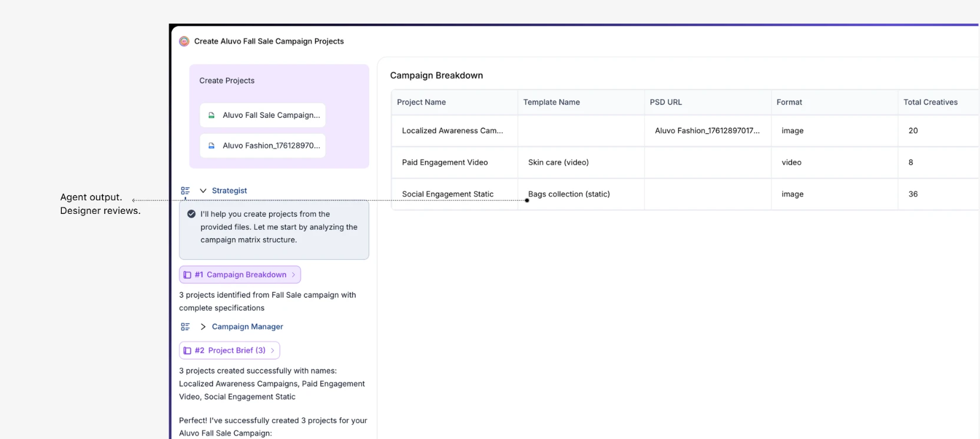Click the Create Aluvo Fall Sale Campaign Projects title

pyautogui.click(x=269, y=41)
